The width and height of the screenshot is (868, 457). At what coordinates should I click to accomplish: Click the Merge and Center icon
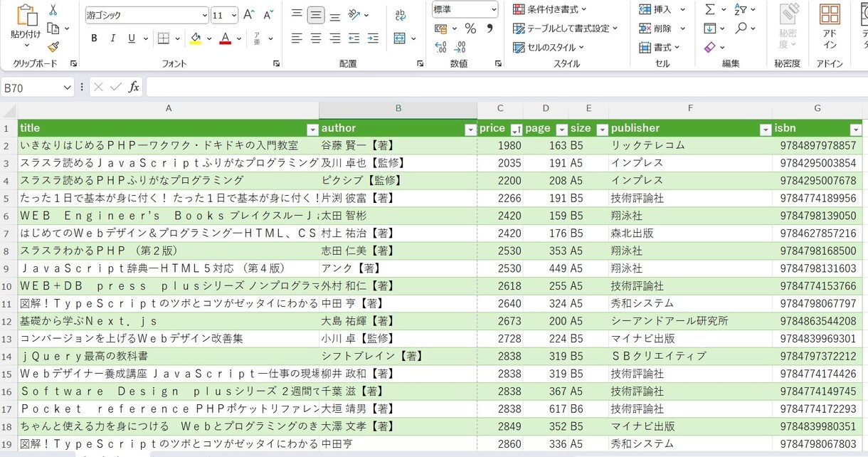pyautogui.click(x=400, y=38)
